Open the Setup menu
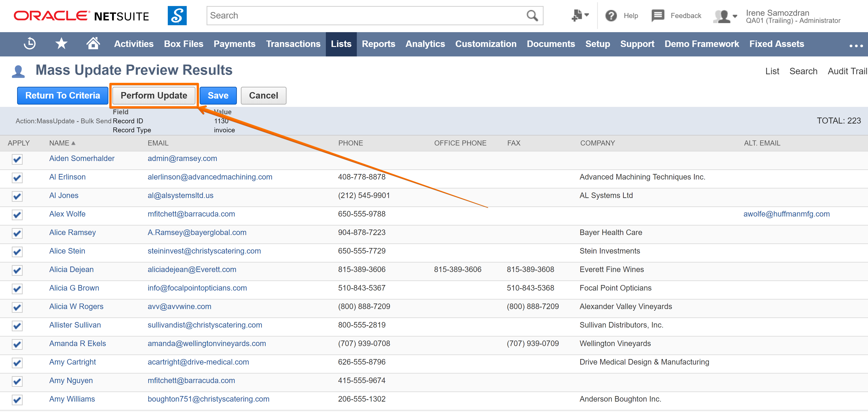This screenshot has height=412, width=868. click(x=597, y=44)
